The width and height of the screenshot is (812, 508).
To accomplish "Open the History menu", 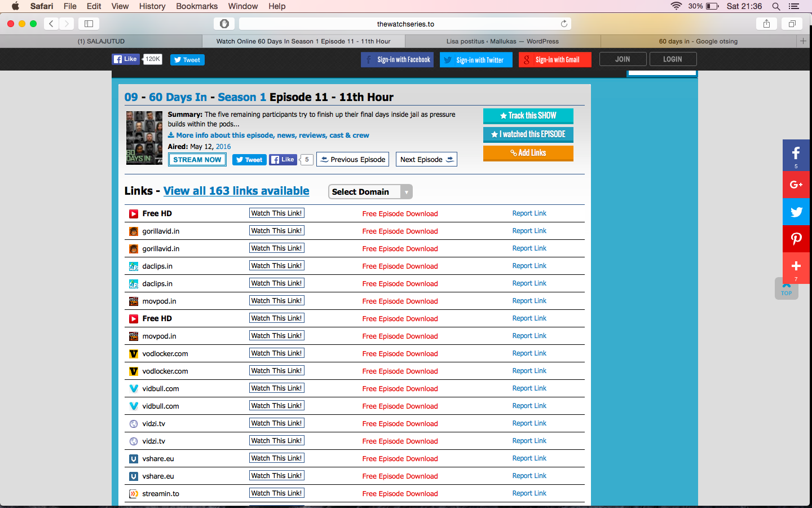I will coord(152,6).
